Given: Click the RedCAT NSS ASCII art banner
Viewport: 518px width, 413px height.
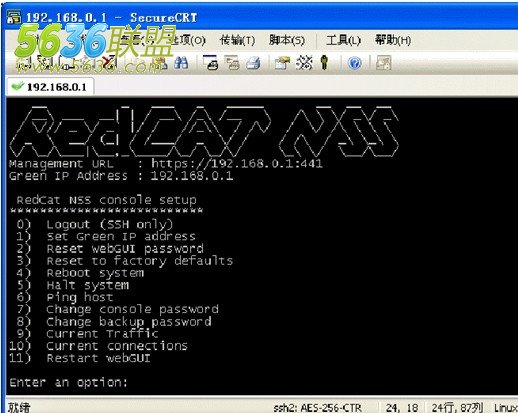Looking at the screenshot, I should (204, 131).
